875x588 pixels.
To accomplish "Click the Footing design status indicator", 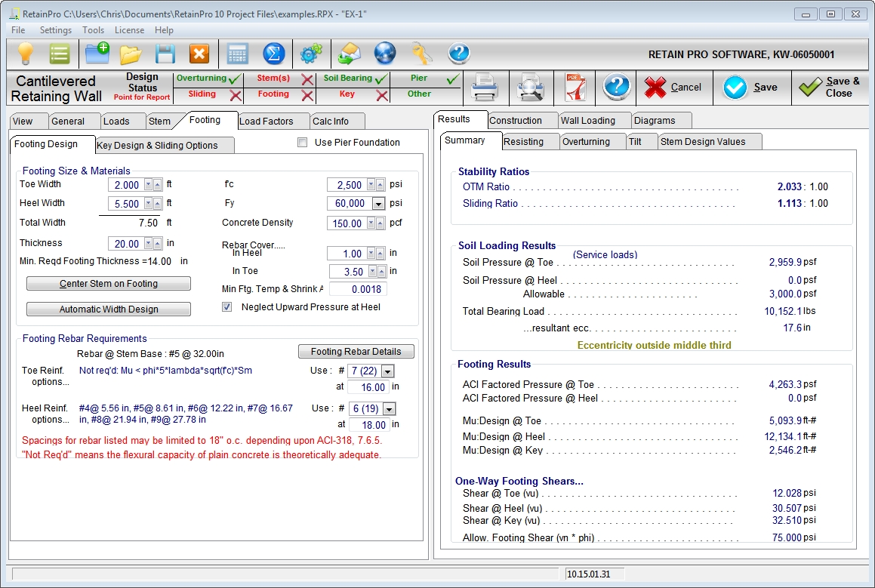I will click(280, 95).
